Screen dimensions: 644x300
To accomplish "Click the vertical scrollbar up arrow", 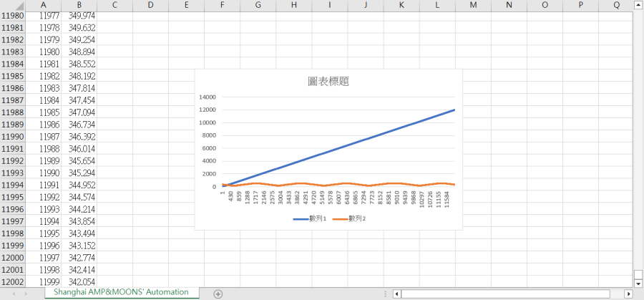I will (x=638, y=5).
